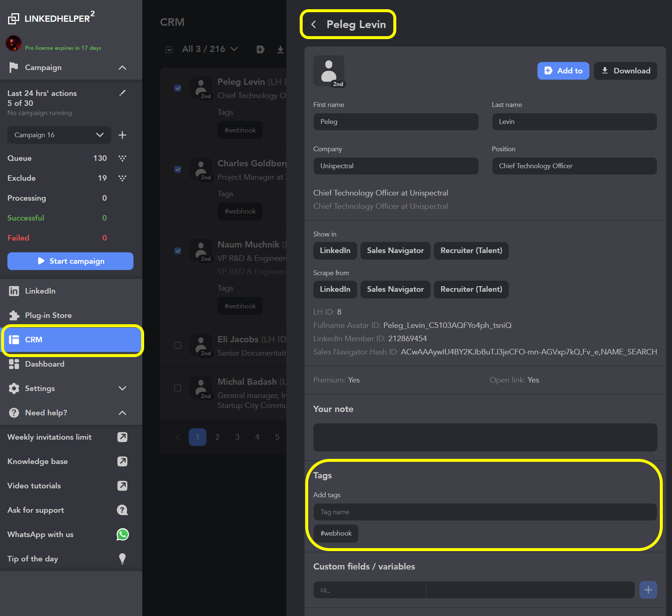Collapse the Need help? chevron
672x616 pixels.
pos(122,413)
